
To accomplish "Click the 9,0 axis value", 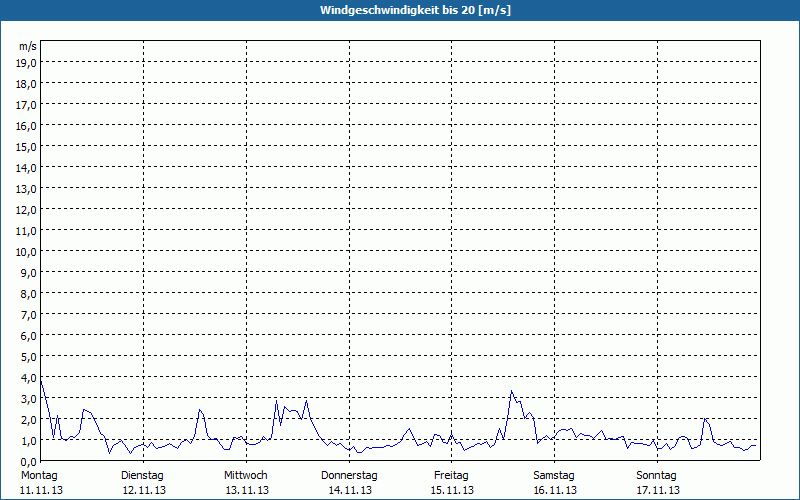I will [x=28, y=273].
